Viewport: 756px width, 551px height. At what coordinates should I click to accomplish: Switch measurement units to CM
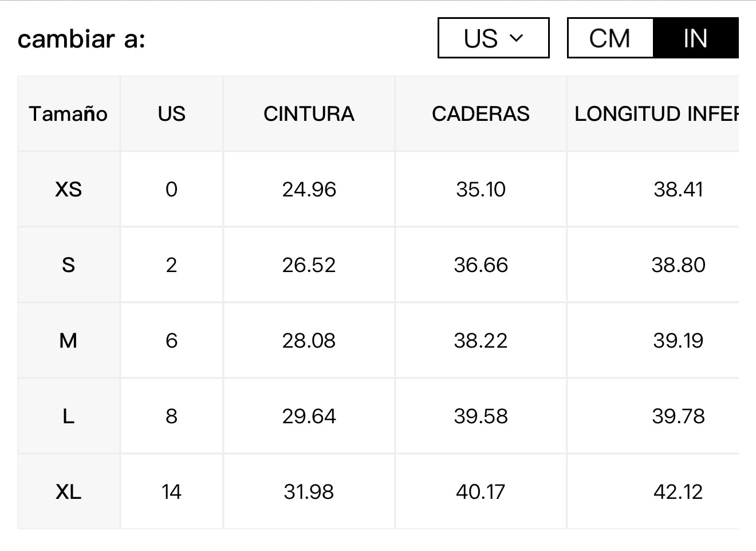(x=610, y=38)
